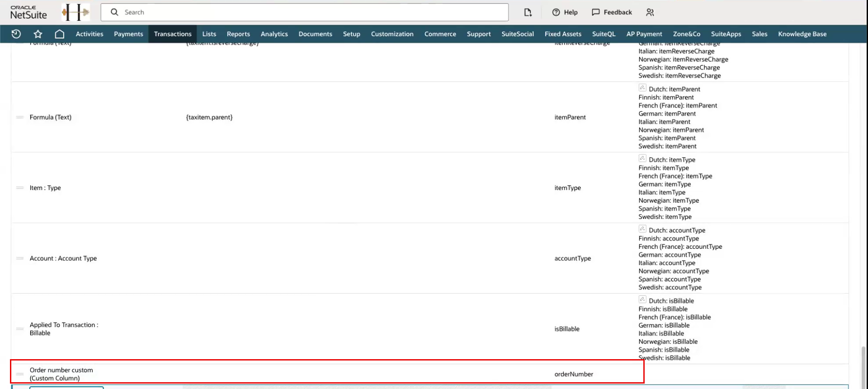Viewport: 868px width, 389px height.
Task: Open the Help link icon
Action: pos(565,12)
